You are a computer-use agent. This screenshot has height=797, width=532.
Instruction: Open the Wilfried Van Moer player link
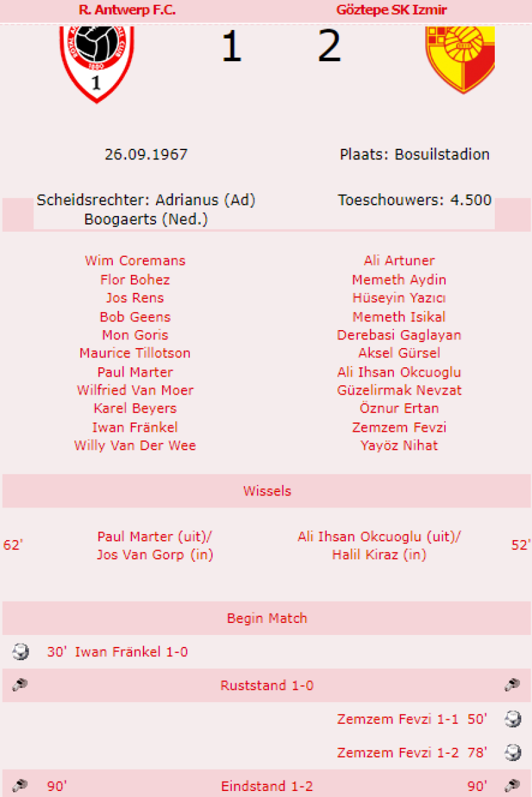click(135, 390)
